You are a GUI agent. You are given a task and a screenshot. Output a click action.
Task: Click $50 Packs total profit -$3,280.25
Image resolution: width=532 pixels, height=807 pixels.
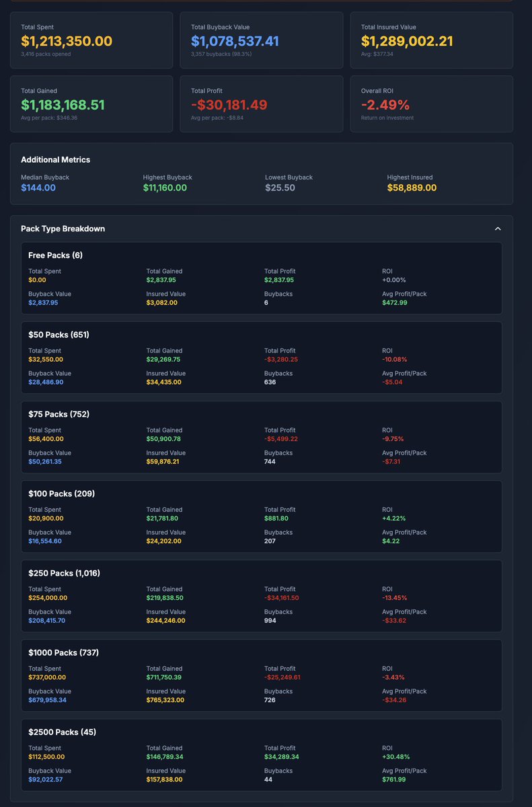coord(281,359)
